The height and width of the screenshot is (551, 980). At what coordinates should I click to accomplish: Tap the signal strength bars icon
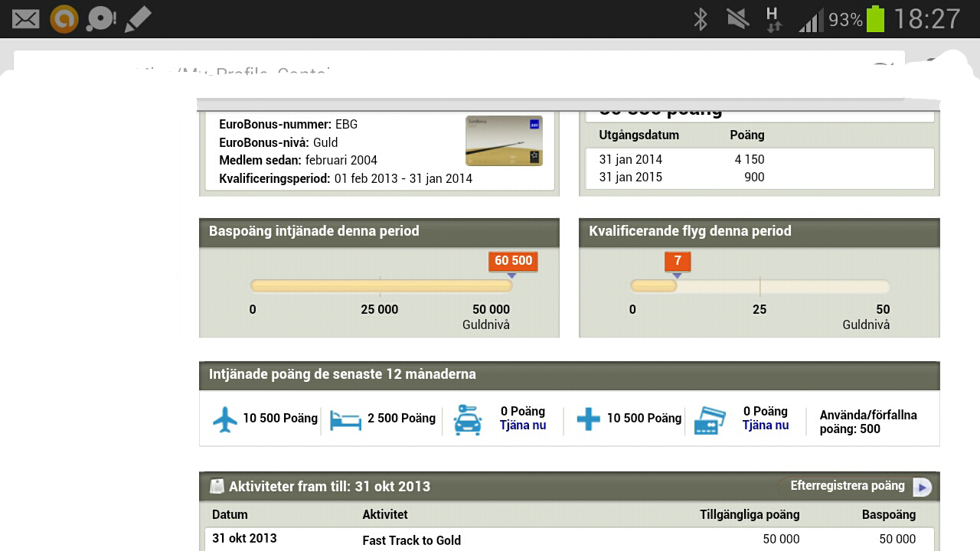click(x=811, y=20)
